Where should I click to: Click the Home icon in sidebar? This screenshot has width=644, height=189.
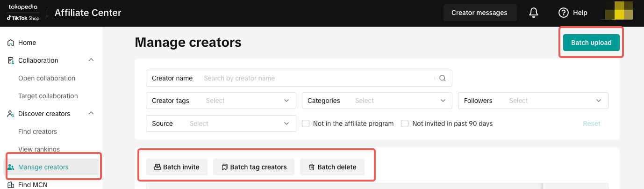click(11, 43)
